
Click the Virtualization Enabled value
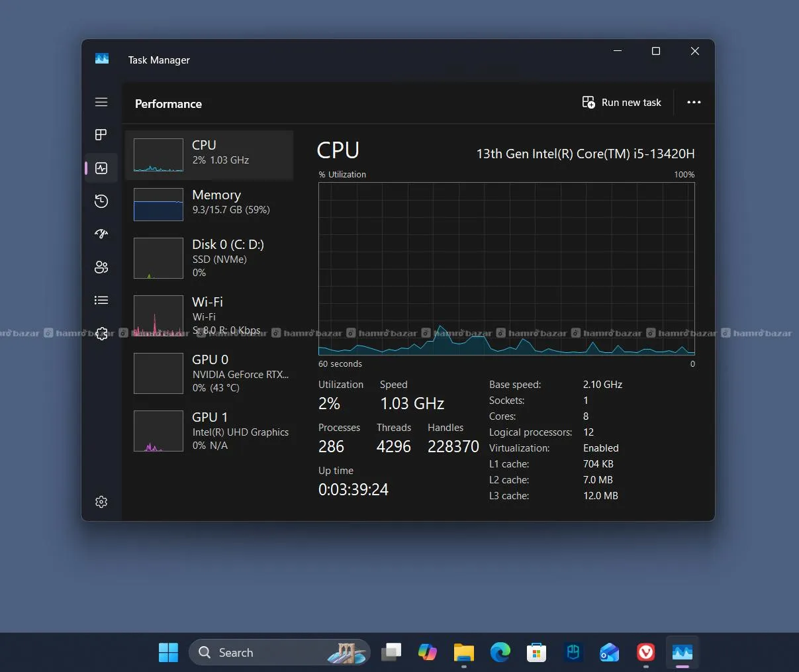click(601, 448)
